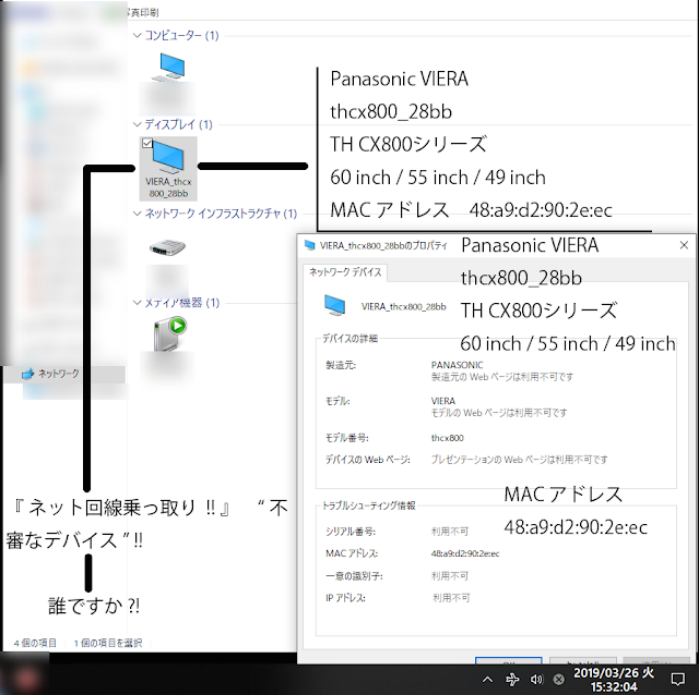
Task: Click the 製造元の Web ページは利用不可です text
Action: click(x=502, y=377)
